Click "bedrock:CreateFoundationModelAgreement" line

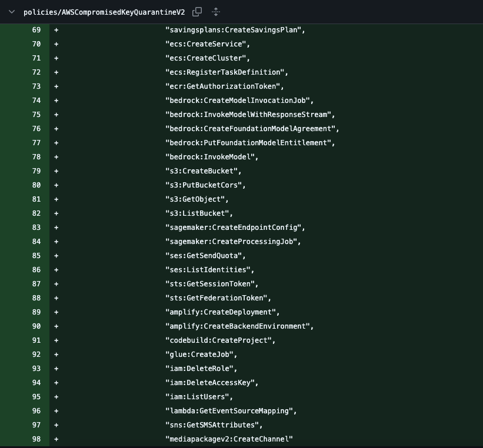[252, 129]
